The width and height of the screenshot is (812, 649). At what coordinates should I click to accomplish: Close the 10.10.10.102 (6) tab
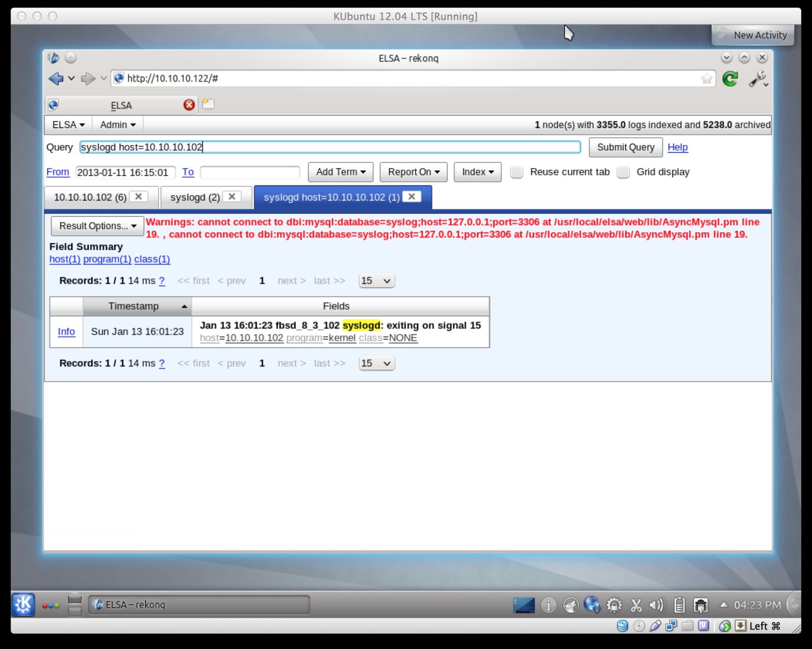point(138,197)
